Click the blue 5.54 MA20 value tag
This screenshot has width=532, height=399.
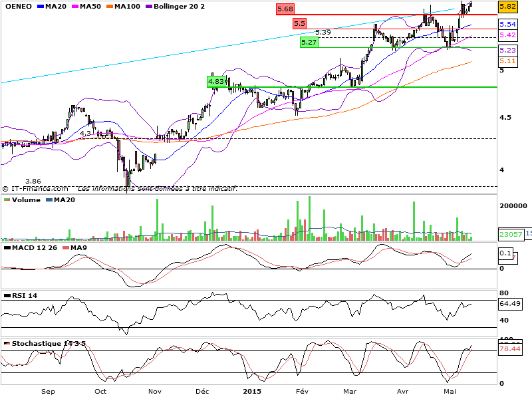tap(508, 25)
